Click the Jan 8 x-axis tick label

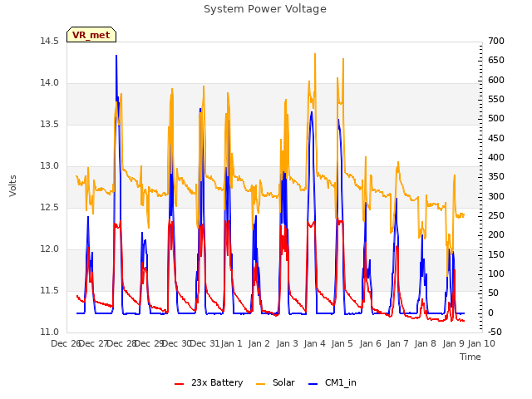coord(425,343)
